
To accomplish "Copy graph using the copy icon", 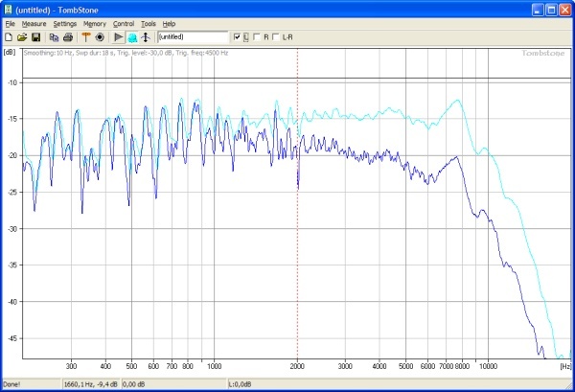I will [54, 37].
